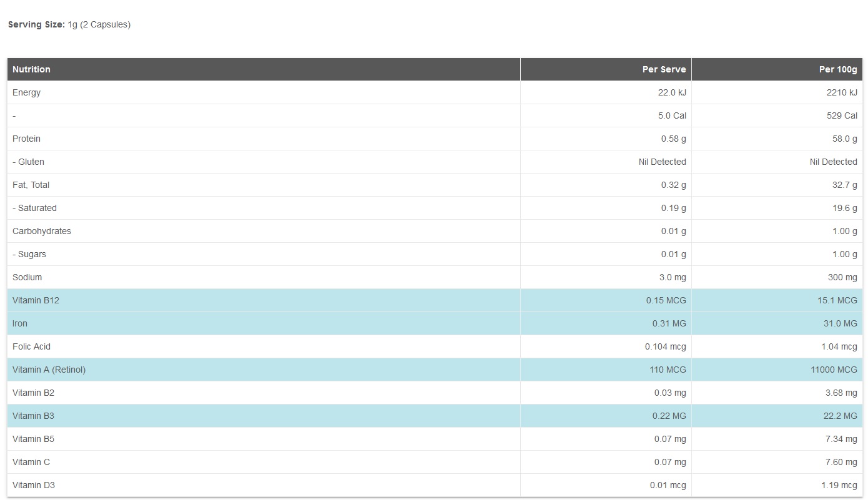868x500 pixels.
Task: Click the 1.04 mcg value
Action: [x=840, y=346]
